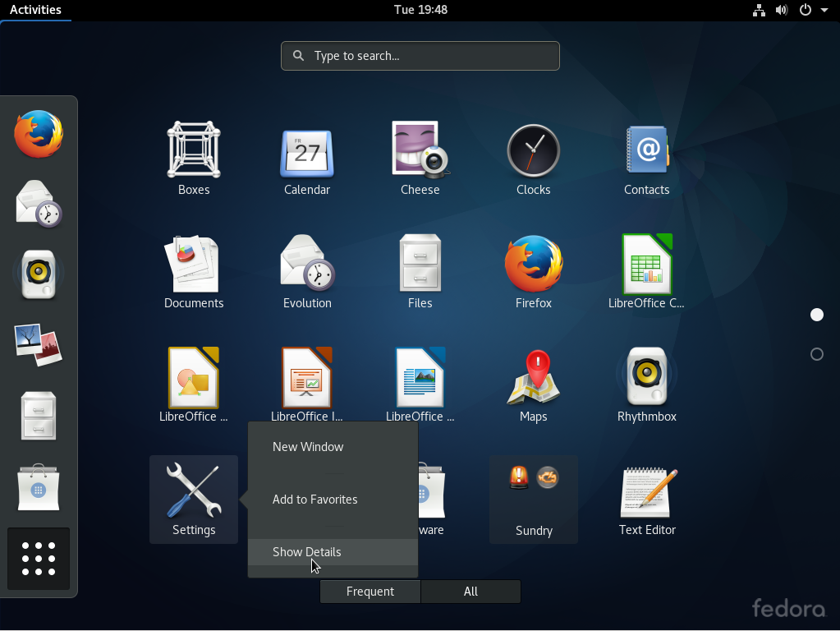The width and height of the screenshot is (840, 631).
Task: Open Photos from the dock
Action: point(39,344)
